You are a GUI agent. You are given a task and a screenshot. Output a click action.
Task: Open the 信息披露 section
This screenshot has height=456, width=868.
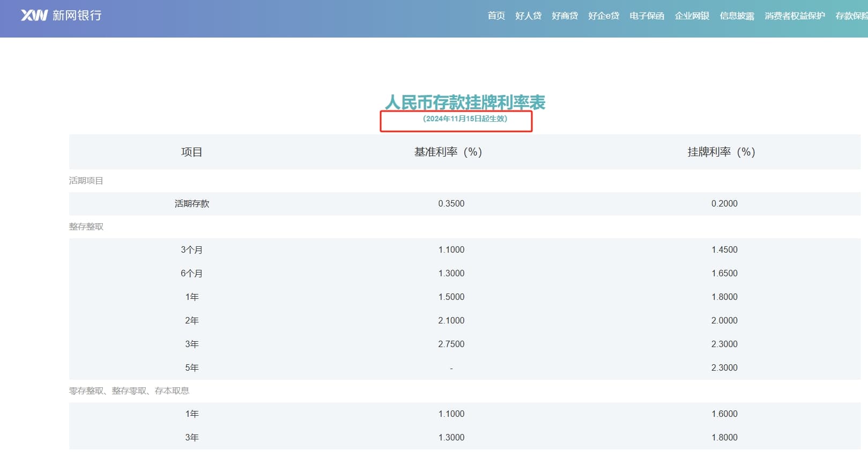(x=737, y=16)
